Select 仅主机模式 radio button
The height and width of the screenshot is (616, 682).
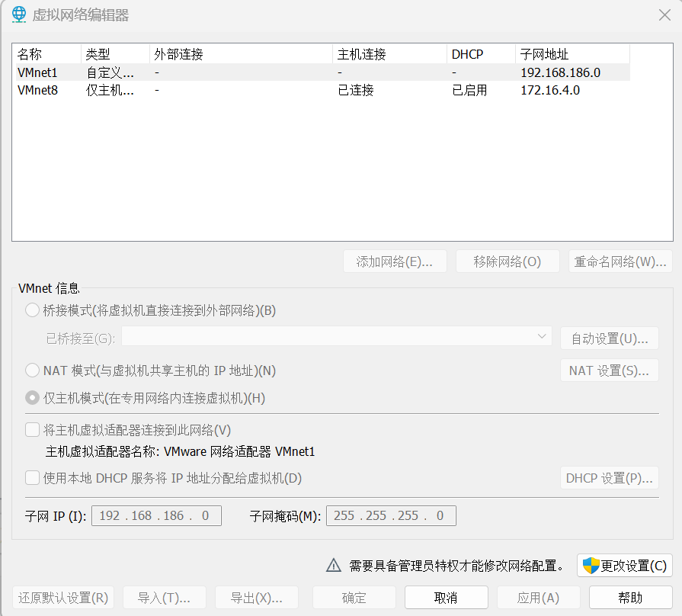click(32, 398)
